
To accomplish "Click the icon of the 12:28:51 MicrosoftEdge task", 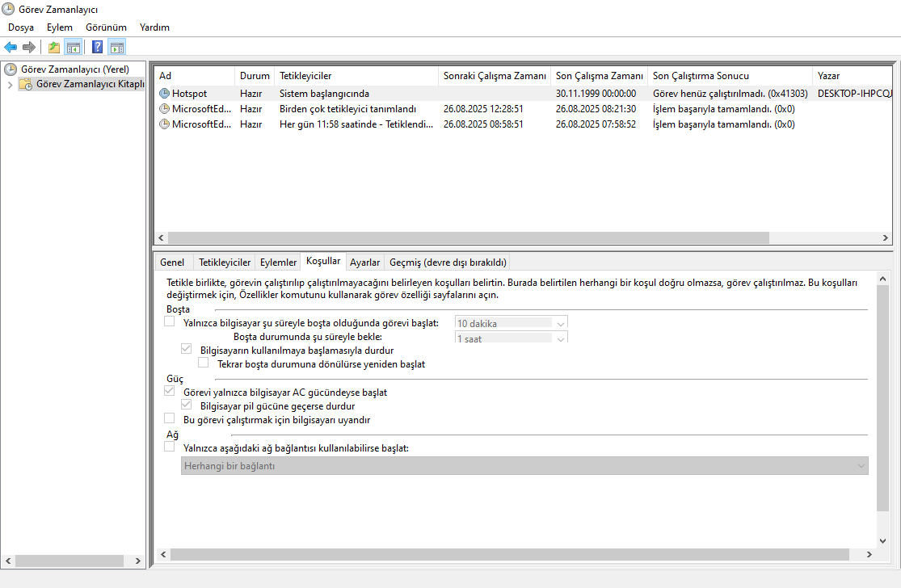I will point(164,108).
